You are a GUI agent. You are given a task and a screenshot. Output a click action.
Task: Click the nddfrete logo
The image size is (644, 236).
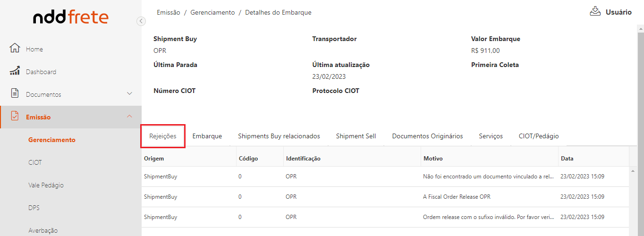coord(71,18)
